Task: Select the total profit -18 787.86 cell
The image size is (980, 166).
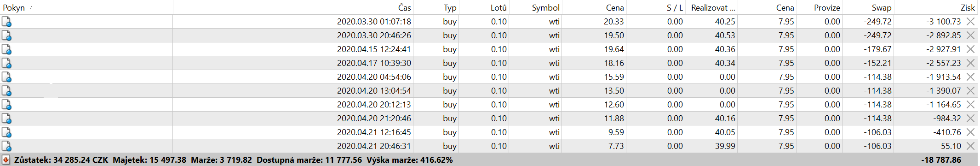Action: pyautogui.click(x=941, y=160)
